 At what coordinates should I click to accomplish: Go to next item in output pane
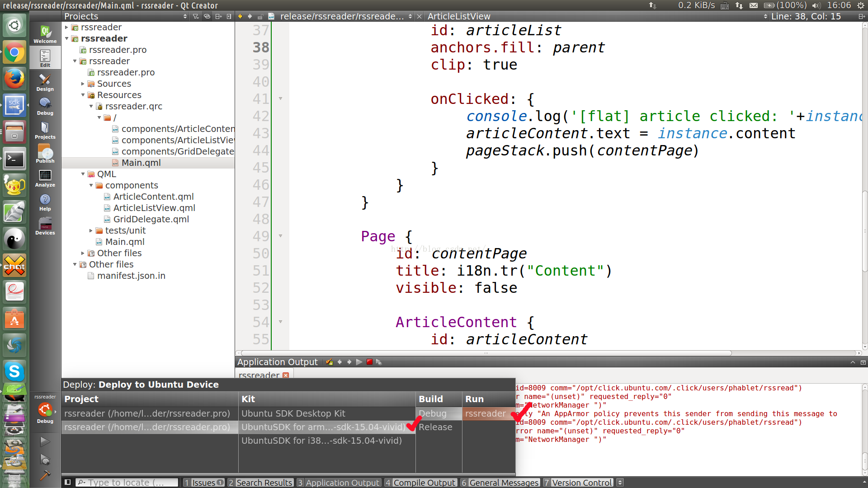tap(349, 362)
